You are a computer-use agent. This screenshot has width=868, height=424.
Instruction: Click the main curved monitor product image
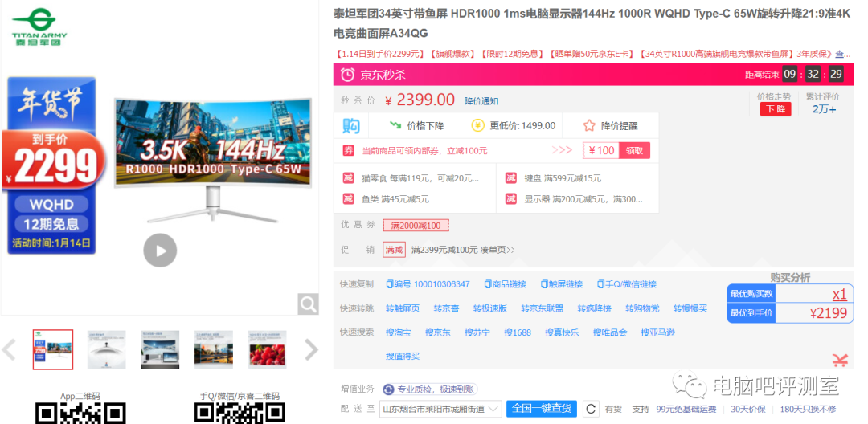pyautogui.click(x=212, y=161)
